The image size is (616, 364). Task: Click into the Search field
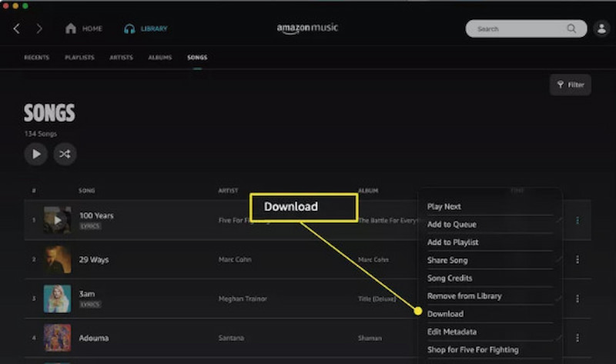526,28
